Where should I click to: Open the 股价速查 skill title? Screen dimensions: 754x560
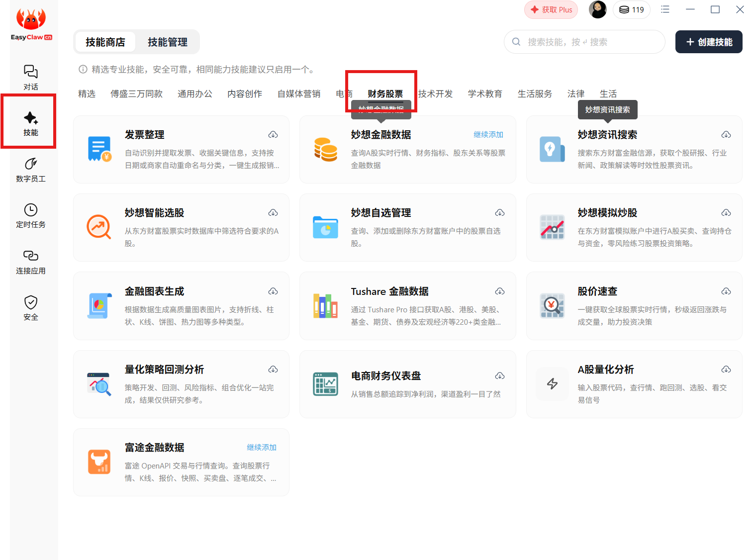(597, 291)
